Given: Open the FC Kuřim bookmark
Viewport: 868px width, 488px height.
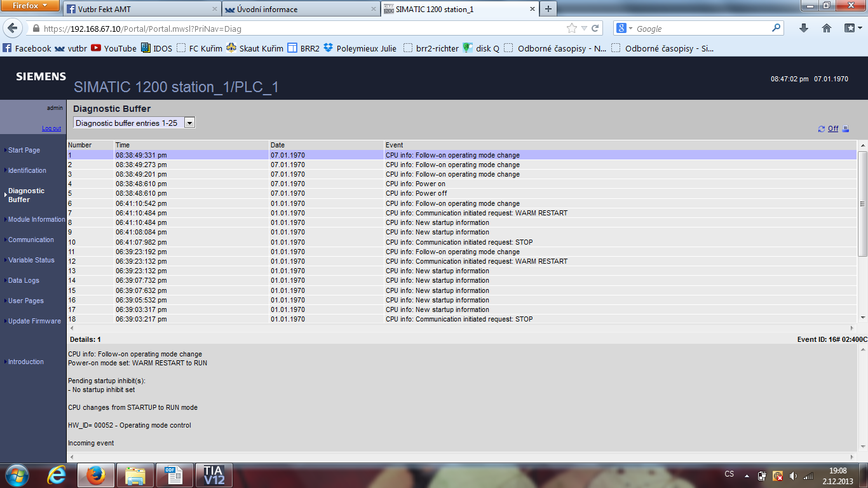Looking at the screenshot, I should 199,48.
